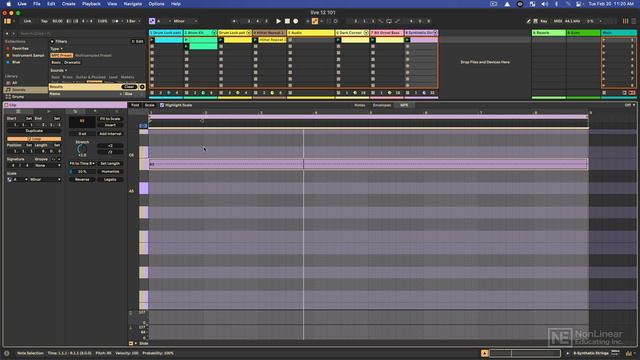This screenshot has width=640, height=360.
Task: Switch to the Notes tab
Action: (360, 105)
